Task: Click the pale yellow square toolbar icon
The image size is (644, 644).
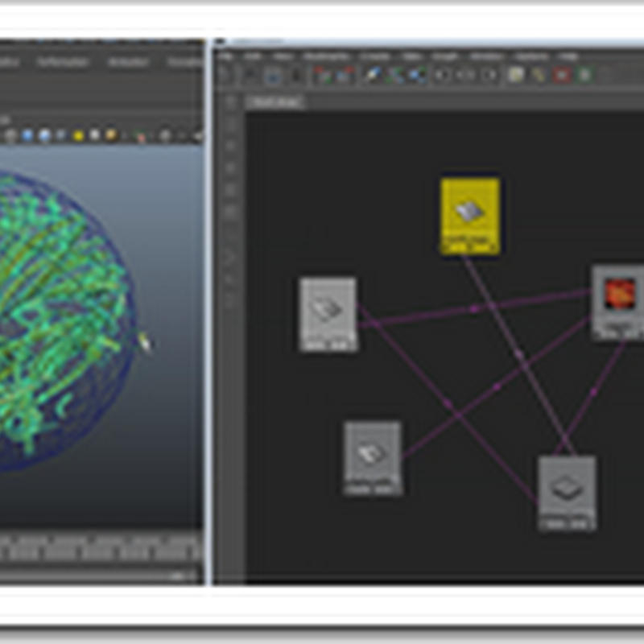Action: click(515, 75)
